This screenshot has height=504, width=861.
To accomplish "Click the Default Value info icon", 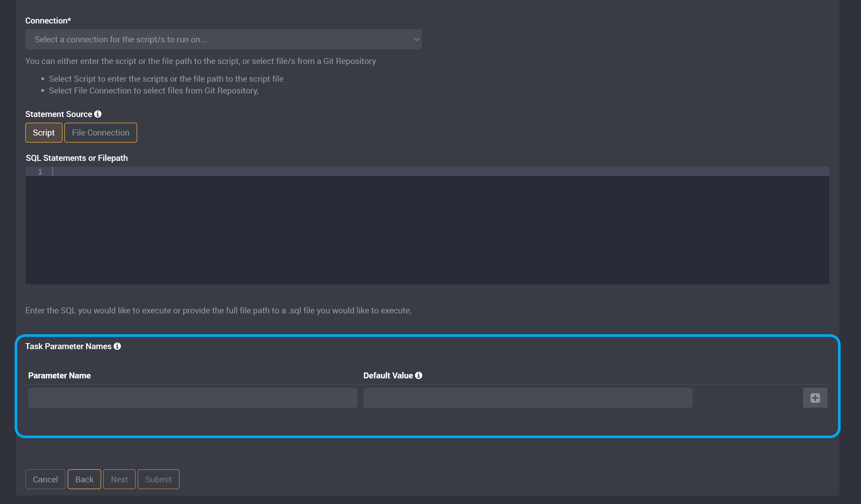I will point(419,375).
